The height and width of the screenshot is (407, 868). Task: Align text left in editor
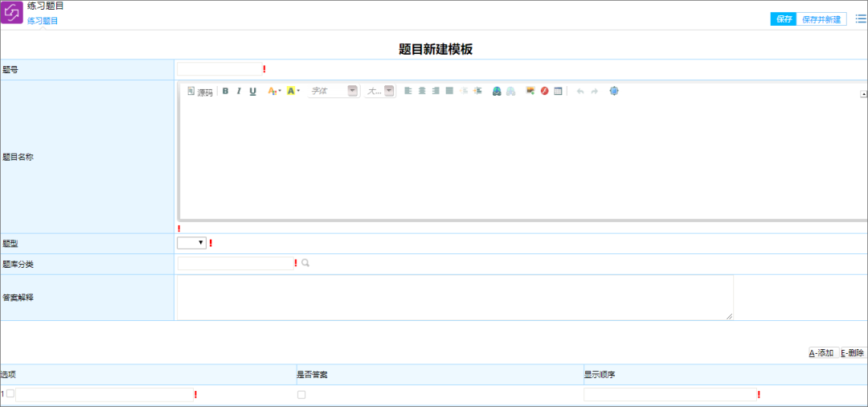click(x=408, y=92)
